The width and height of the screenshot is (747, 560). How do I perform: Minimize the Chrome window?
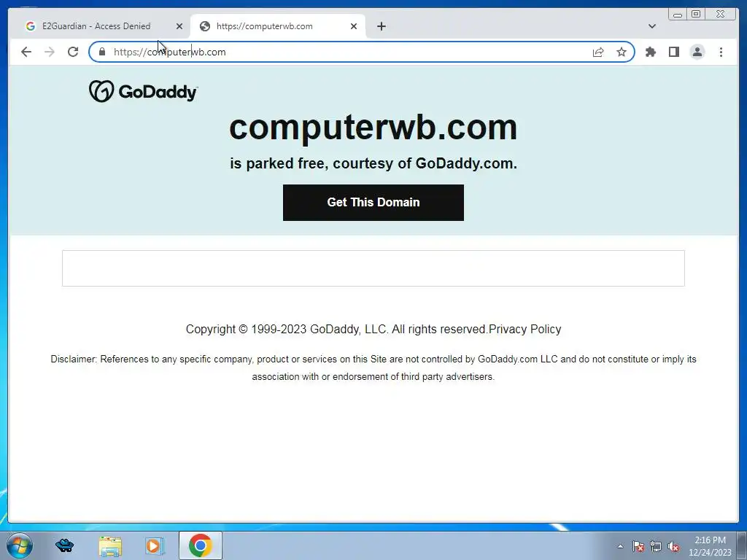click(678, 15)
